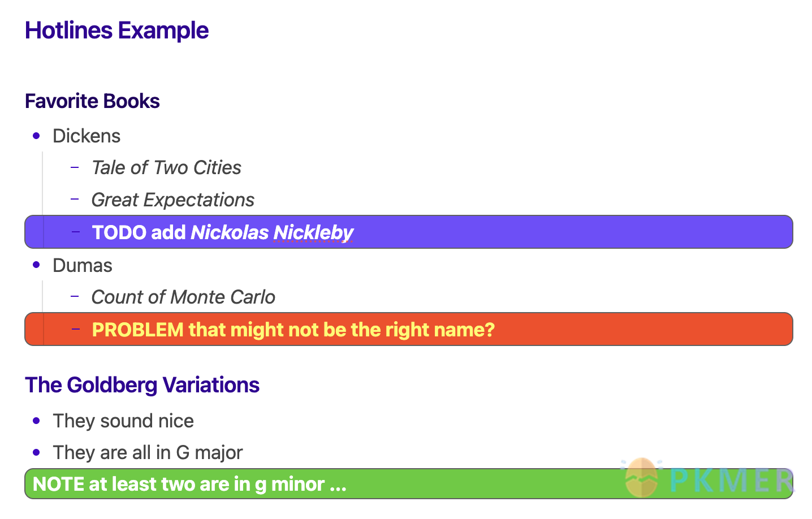812x519 pixels.
Task: Click the bullet dot beside Dickens
Action: [x=37, y=136]
